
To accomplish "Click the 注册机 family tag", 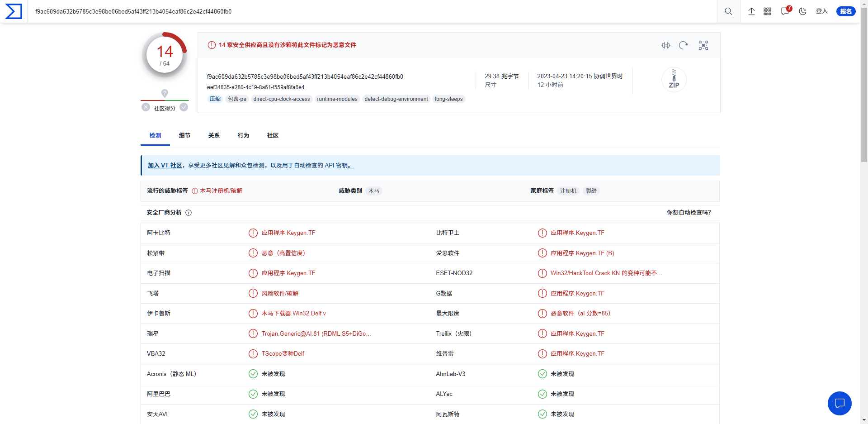I will (x=568, y=191).
